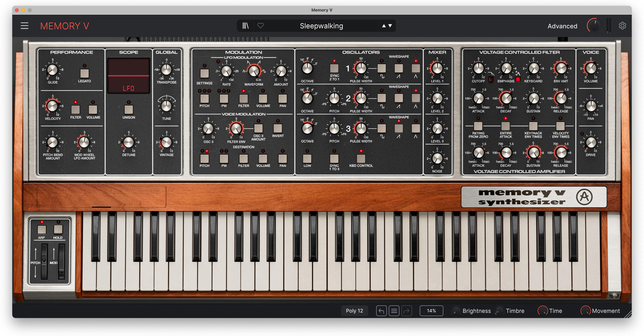The height and width of the screenshot is (336, 644).
Task: Toggle Sync 2 to 1 button
Action: 335,68
